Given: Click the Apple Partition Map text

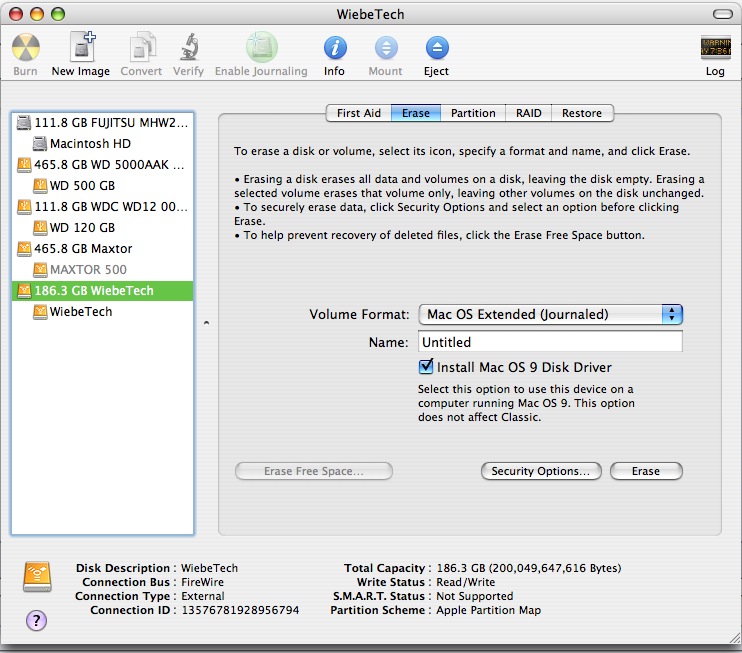Looking at the screenshot, I should [x=488, y=610].
